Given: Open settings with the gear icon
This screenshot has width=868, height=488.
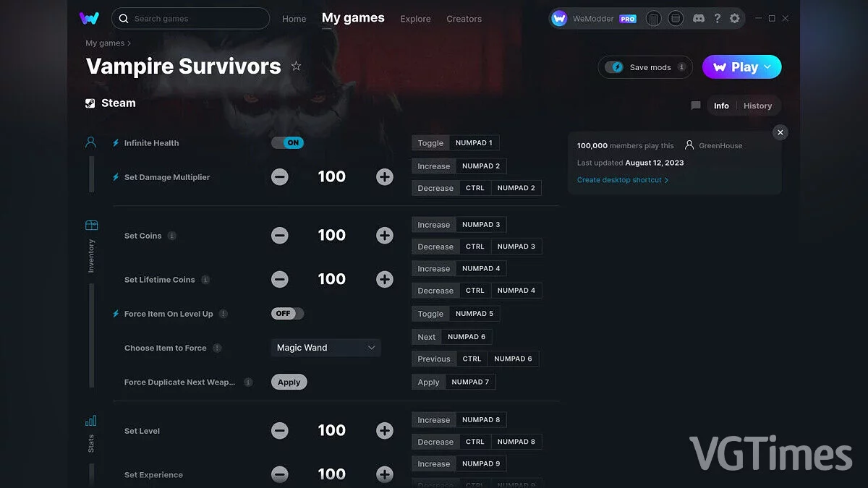Looking at the screenshot, I should pos(735,18).
